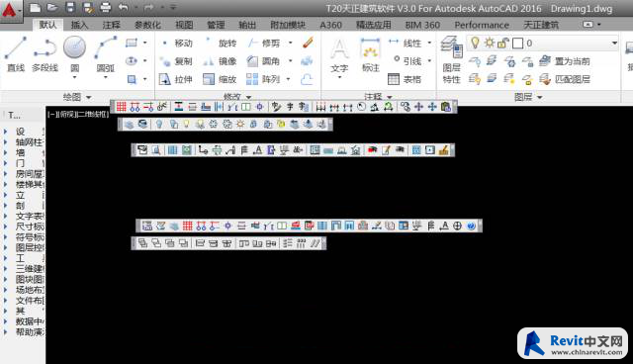Choose the 移动 move tool
Image resolution: width=633 pixels, height=364 pixels.
coord(177,43)
